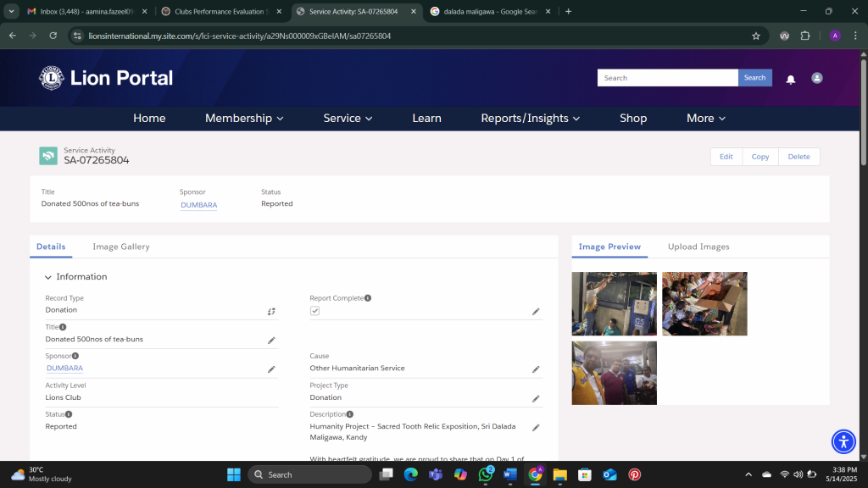Open the Windows Start menu
Viewport: 868px width, 488px height.
234,474
